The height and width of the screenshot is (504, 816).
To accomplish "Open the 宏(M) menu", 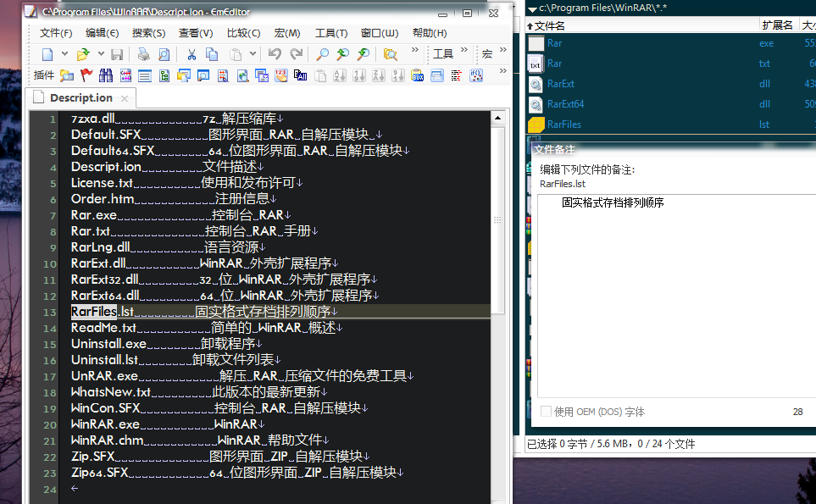I will click(287, 33).
